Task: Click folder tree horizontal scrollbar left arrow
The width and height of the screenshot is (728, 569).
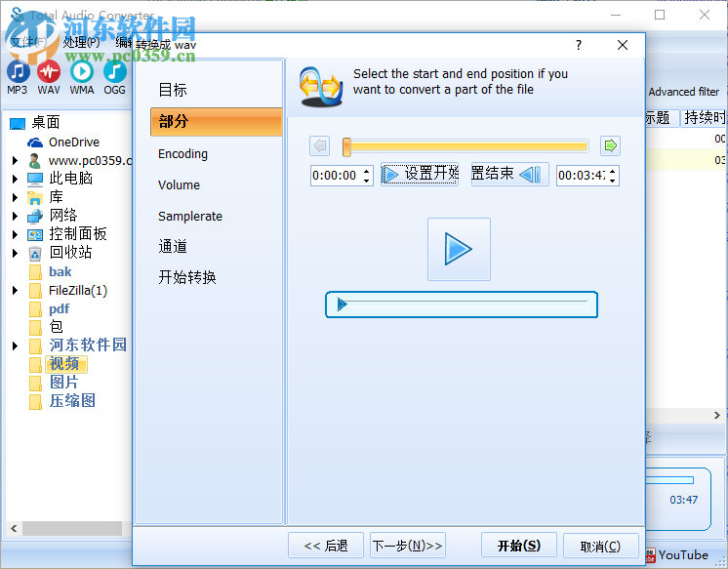Action: click(x=14, y=528)
